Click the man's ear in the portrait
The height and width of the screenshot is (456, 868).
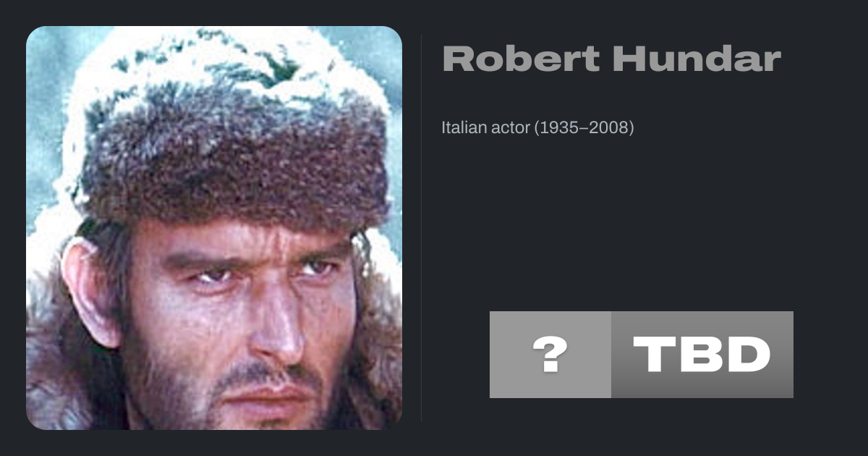[90, 290]
